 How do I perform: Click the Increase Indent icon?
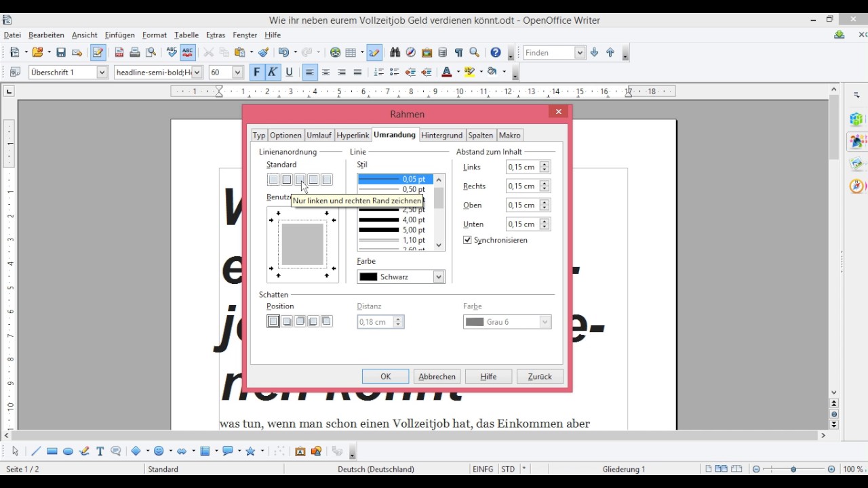[x=426, y=72]
